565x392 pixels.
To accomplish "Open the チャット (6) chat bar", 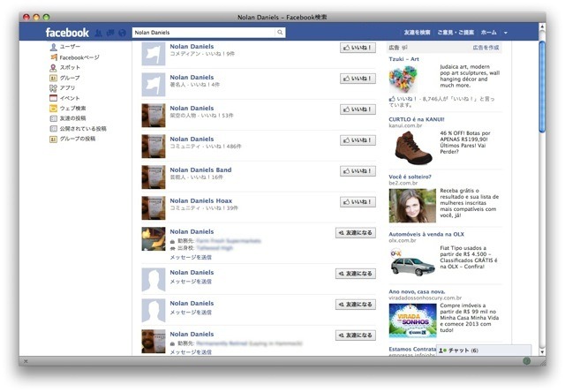I will coord(484,351).
